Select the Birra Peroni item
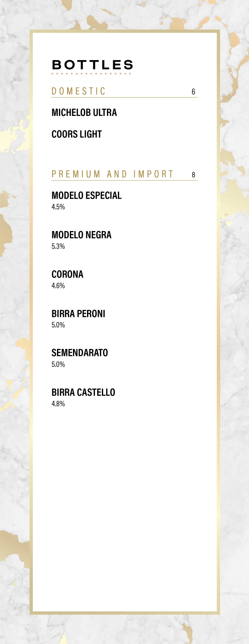 [x=78, y=314]
